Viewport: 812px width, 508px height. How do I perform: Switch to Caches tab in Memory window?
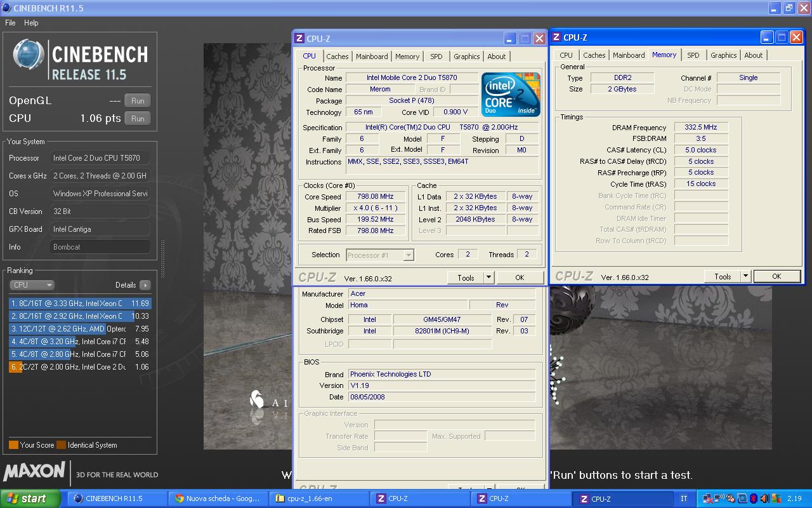pyautogui.click(x=594, y=55)
